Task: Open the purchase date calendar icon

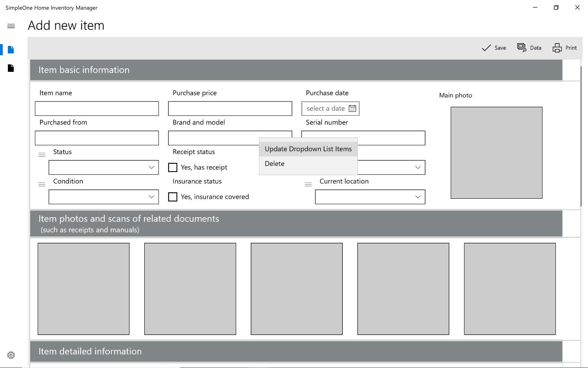Action: point(352,108)
